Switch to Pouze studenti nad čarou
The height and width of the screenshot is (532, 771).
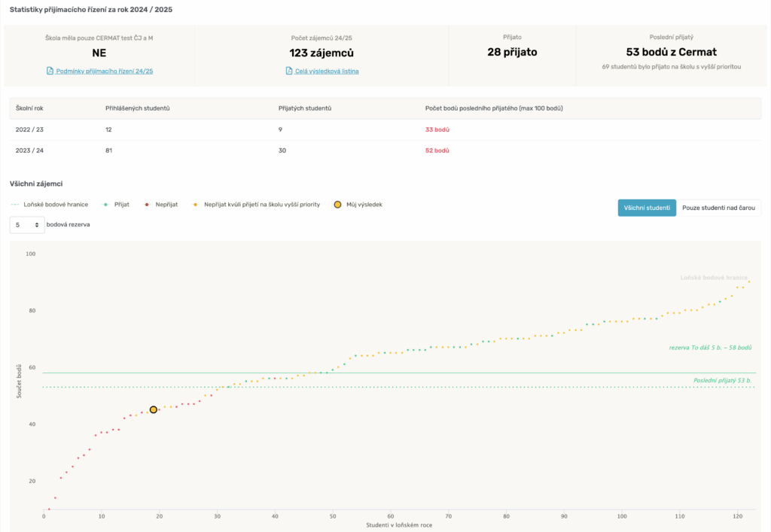point(718,208)
